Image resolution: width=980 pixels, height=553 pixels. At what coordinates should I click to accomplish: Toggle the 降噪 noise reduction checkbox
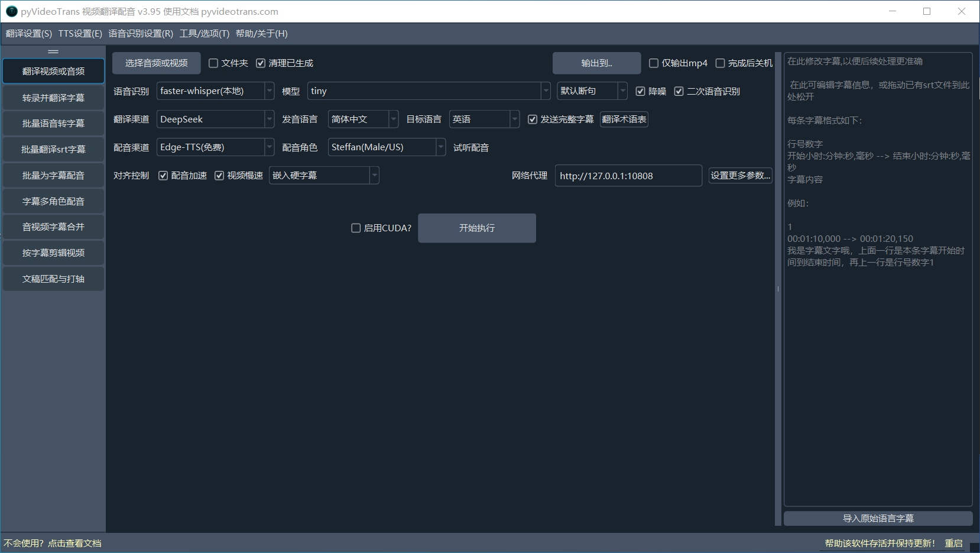pos(640,91)
